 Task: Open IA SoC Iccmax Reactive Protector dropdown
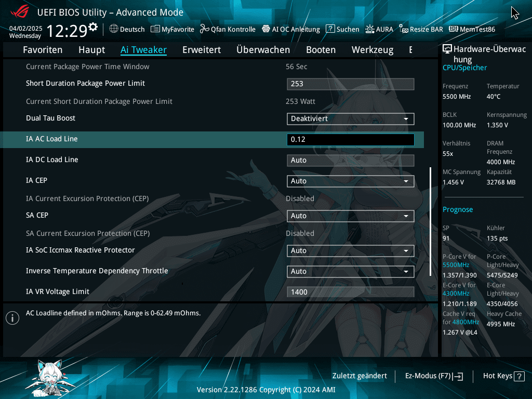[x=351, y=251]
